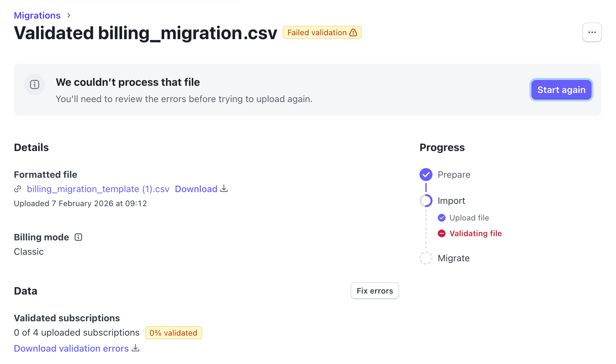The image size is (616, 364).
Task: Click the link icon beside the file name
Action: (x=18, y=189)
